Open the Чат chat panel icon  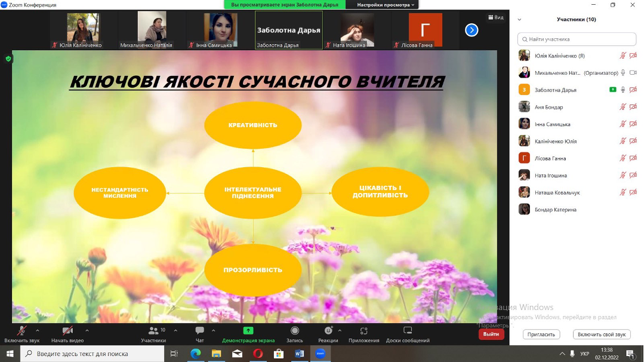click(x=199, y=331)
